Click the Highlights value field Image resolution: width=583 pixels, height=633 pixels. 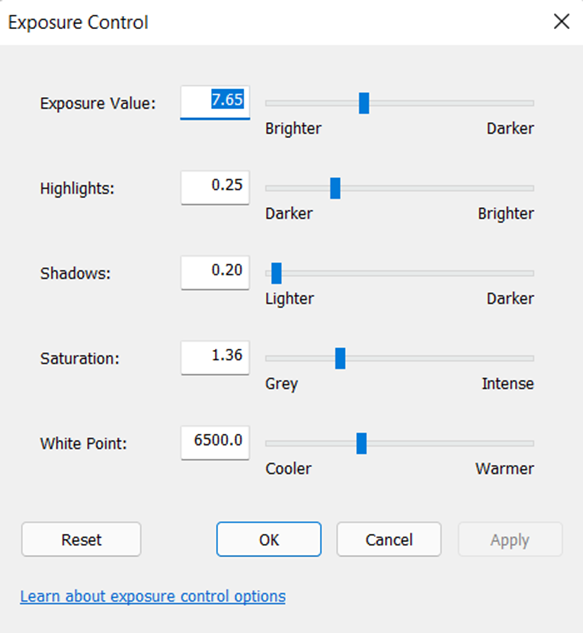(x=215, y=188)
